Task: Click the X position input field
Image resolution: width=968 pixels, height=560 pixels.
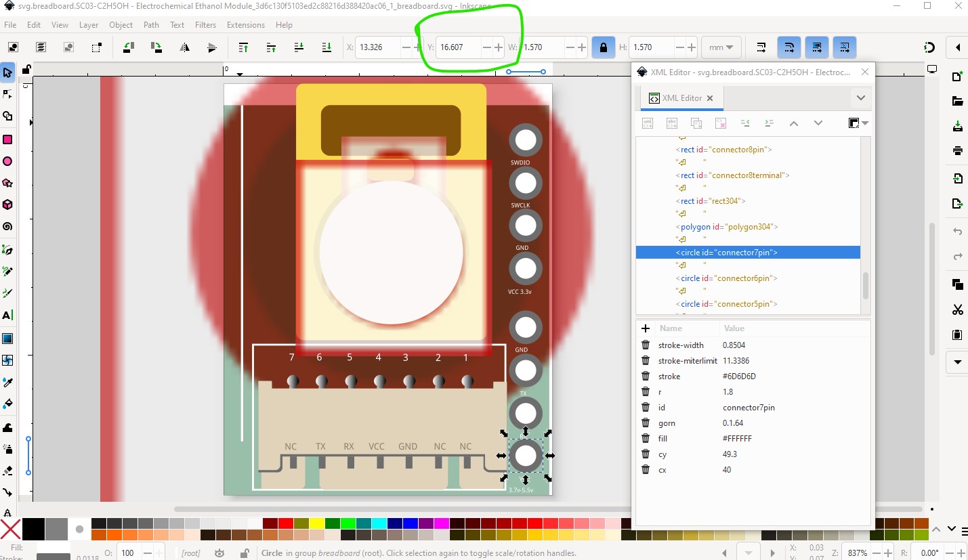Action: point(377,47)
